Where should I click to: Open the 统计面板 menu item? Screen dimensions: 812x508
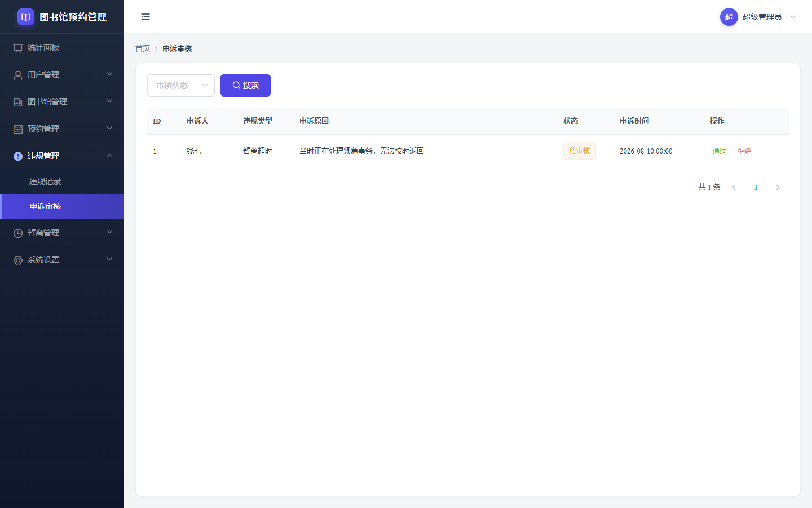tap(62, 47)
